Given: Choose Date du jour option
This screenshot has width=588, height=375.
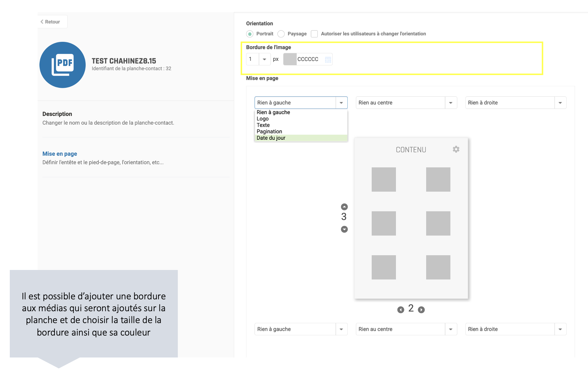Looking at the screenshot, I should [271, 138].
